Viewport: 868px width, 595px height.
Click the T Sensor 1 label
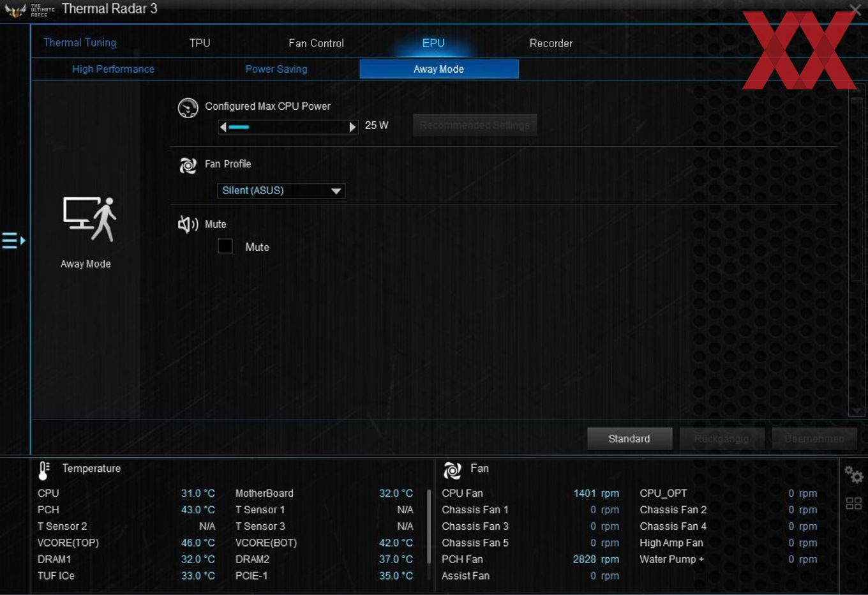(x=260, y=509)
